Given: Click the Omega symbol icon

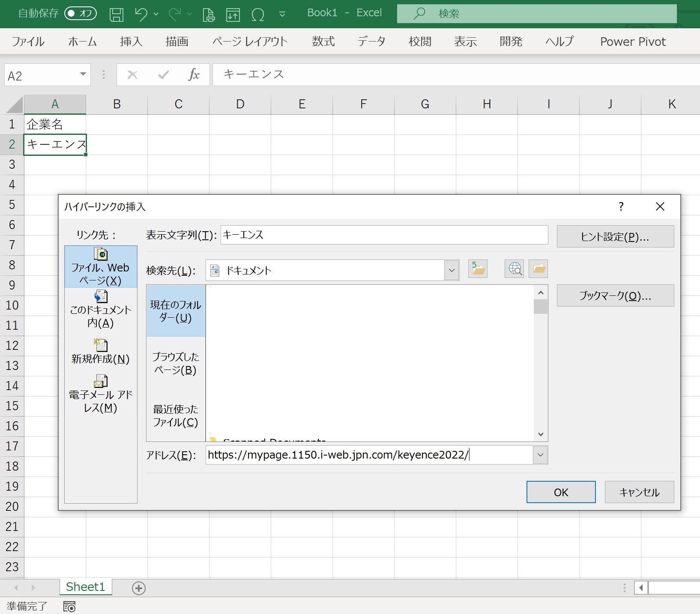Looking at the screenshot, I should (257, 15).
